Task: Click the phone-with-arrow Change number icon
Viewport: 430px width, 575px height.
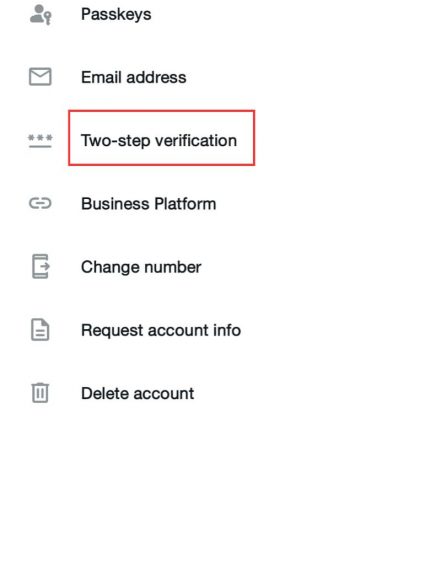Action: click(x=40, y=266)
